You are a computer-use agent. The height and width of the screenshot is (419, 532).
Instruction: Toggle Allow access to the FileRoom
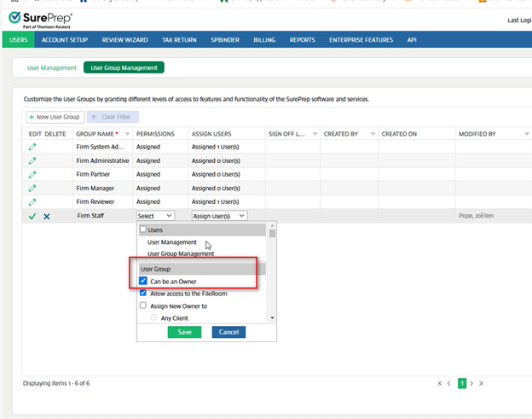(x=143, y=293)
